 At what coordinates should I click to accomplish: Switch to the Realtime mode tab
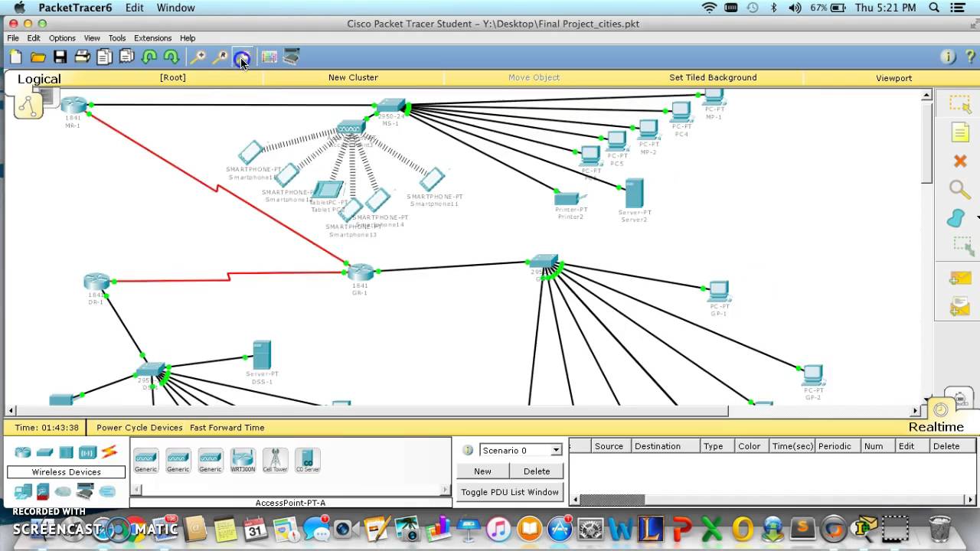coord(936,427)
